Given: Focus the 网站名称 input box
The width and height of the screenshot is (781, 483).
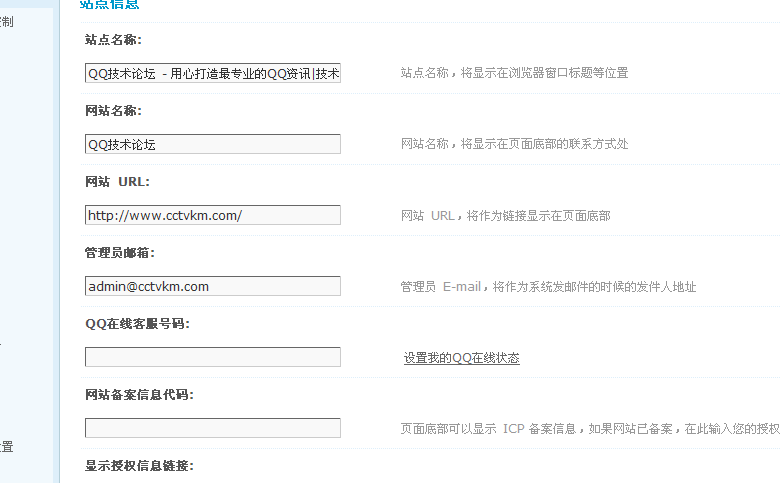Looking at the screenshot, I should click(x=212, y=144).
